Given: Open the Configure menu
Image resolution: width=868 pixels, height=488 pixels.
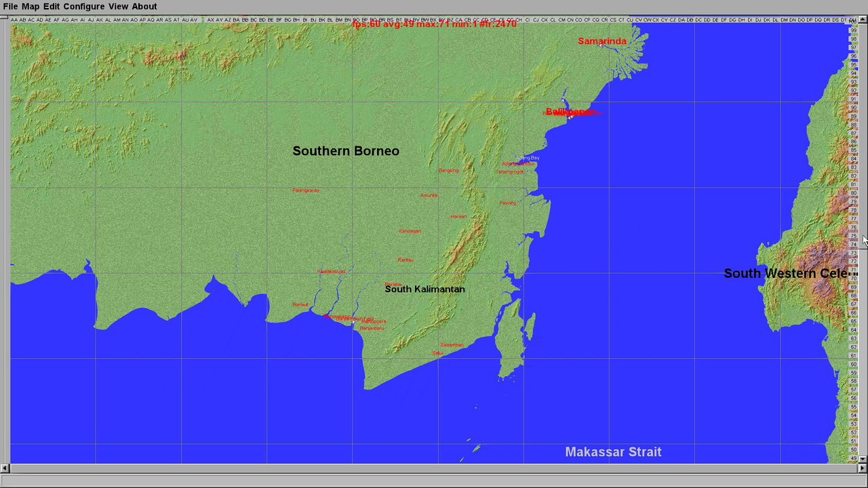Looking at the screenshot, I should pyautogui.click(x=84, y=7).
